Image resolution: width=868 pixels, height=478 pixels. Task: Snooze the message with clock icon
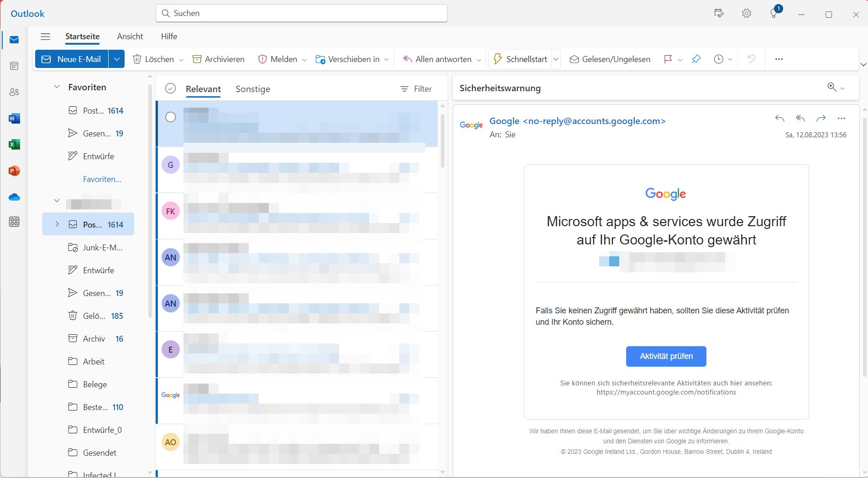point(718,59)
